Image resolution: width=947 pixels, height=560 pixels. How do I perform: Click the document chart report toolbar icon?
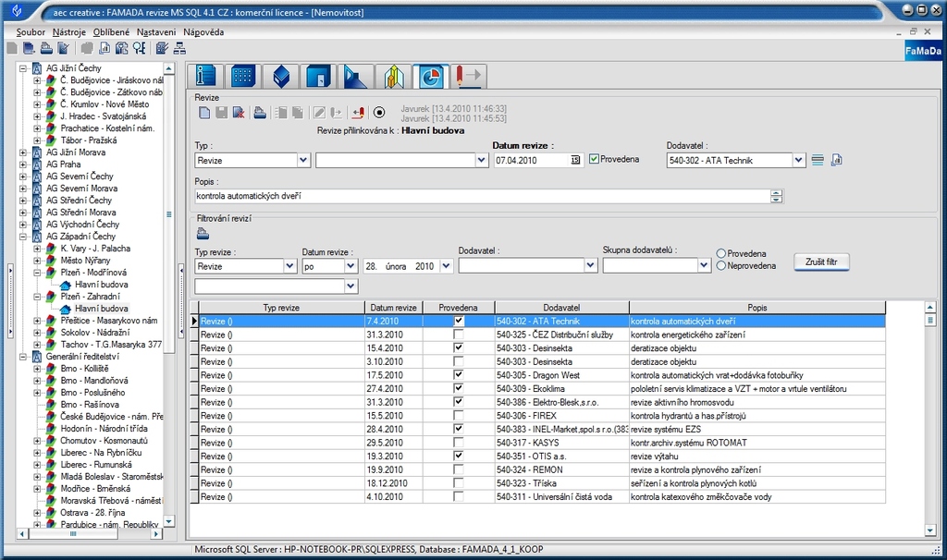[105, 48]
